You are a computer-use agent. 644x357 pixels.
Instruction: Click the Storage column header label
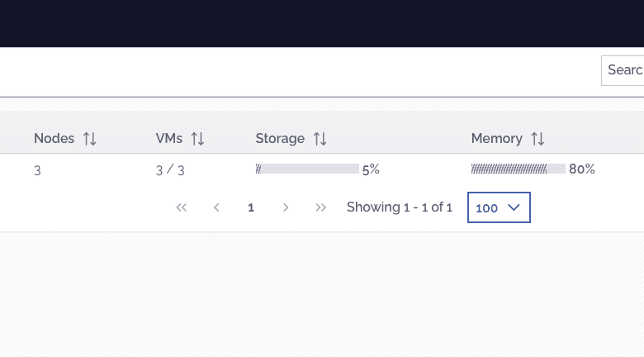point(280,139)
